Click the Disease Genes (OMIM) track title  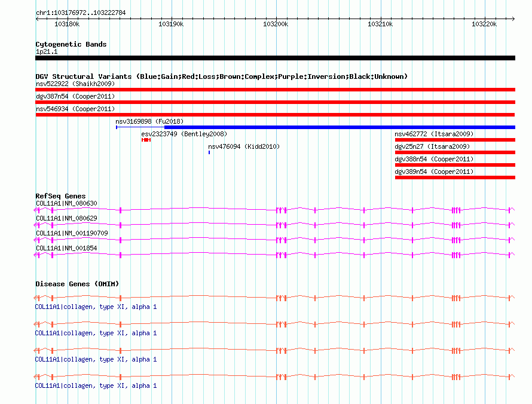[x=77, y=284]
